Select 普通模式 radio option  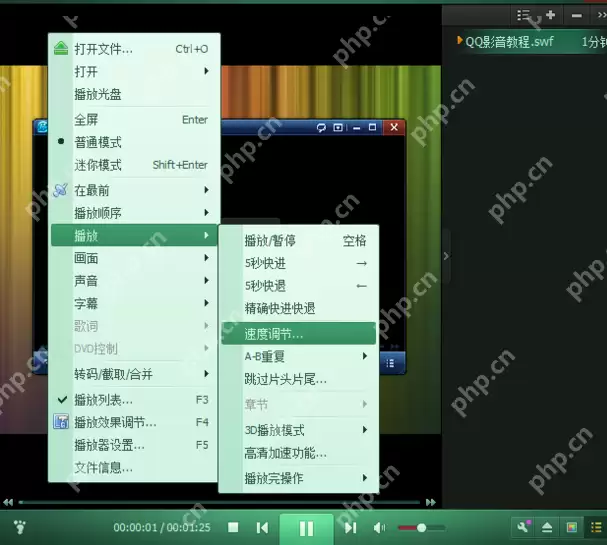[98, 142]
